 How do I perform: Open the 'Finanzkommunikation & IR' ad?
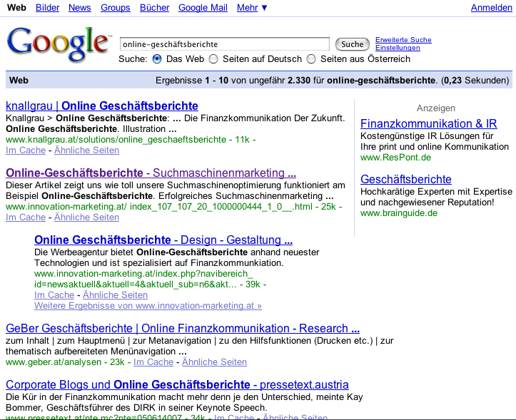click(429, 124)
